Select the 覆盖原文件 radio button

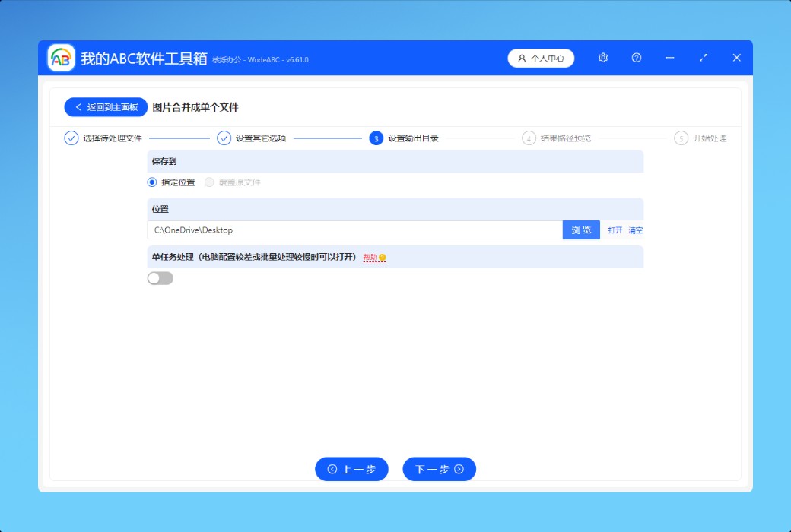209,182
